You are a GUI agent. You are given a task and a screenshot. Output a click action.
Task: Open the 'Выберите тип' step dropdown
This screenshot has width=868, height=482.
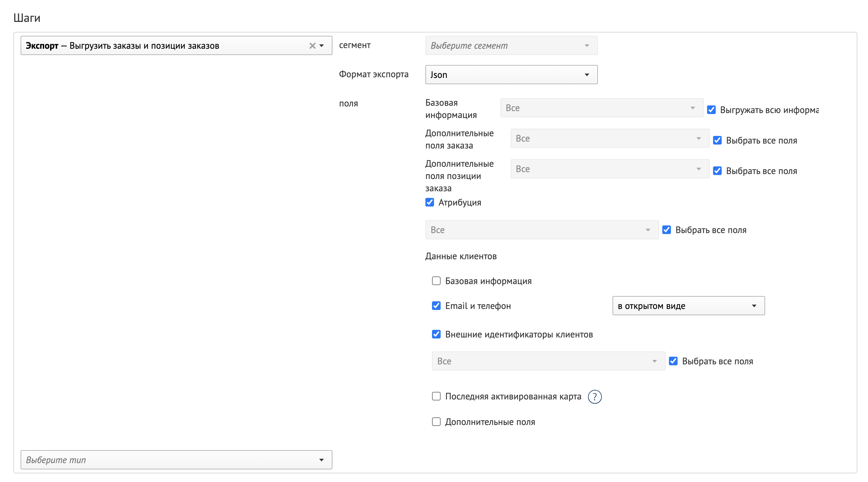(x=176, y=460)
